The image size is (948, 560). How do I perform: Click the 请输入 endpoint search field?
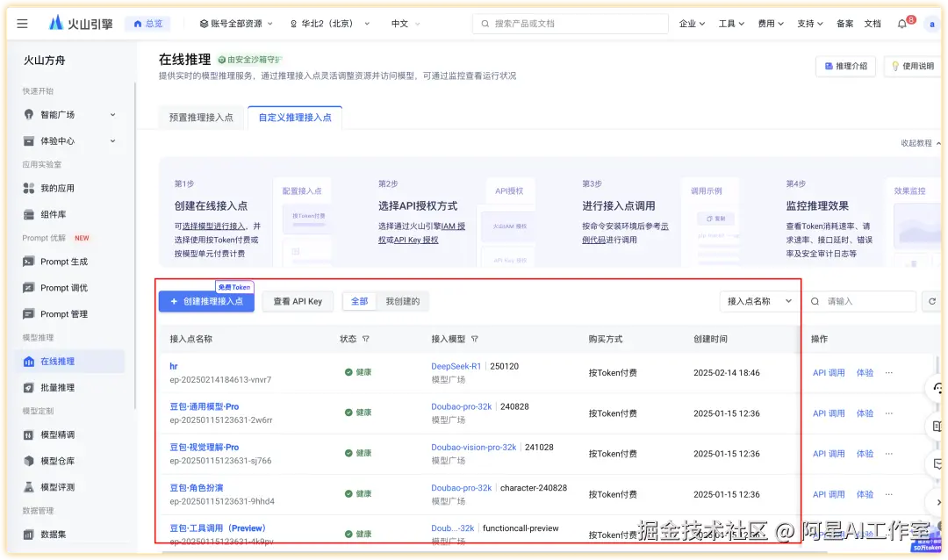[x=861, y=301]
